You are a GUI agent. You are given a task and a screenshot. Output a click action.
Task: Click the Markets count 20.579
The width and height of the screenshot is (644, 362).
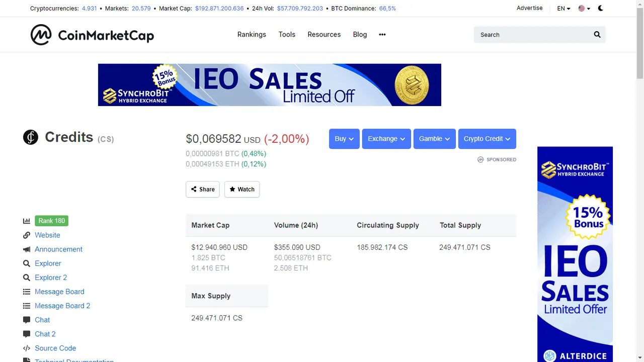click(x=141, y=9)
